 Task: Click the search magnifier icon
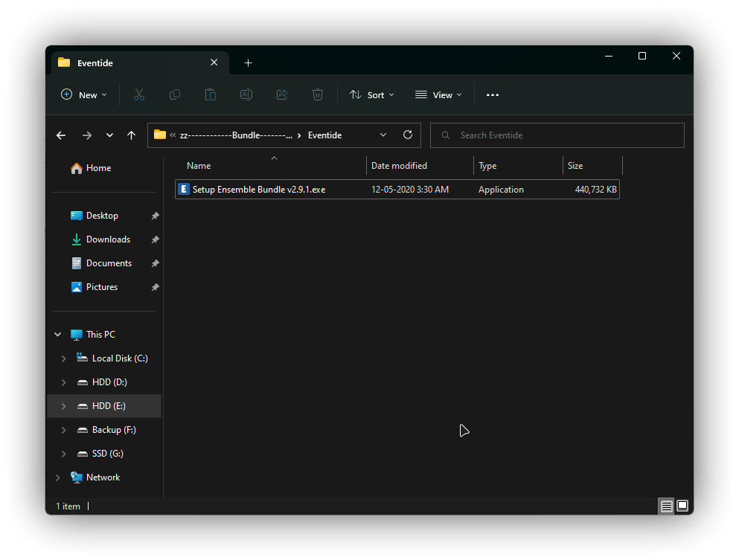coord(445,135)
